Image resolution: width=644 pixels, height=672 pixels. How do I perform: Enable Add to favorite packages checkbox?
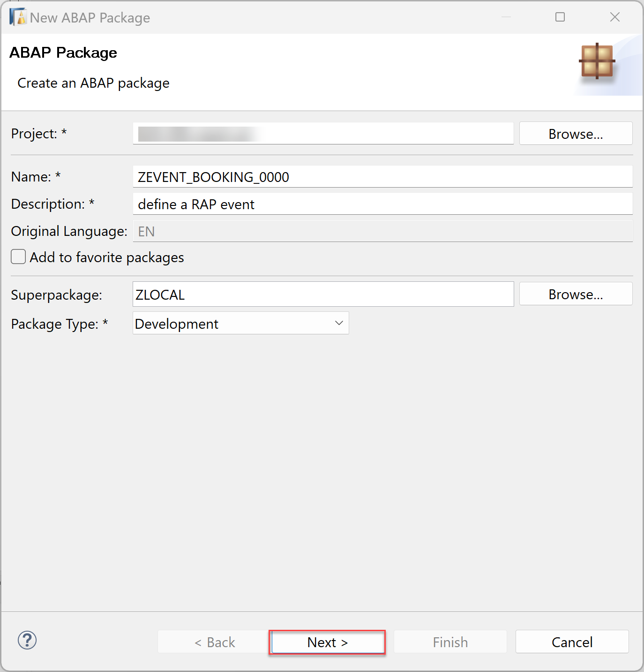pos(18,257)
